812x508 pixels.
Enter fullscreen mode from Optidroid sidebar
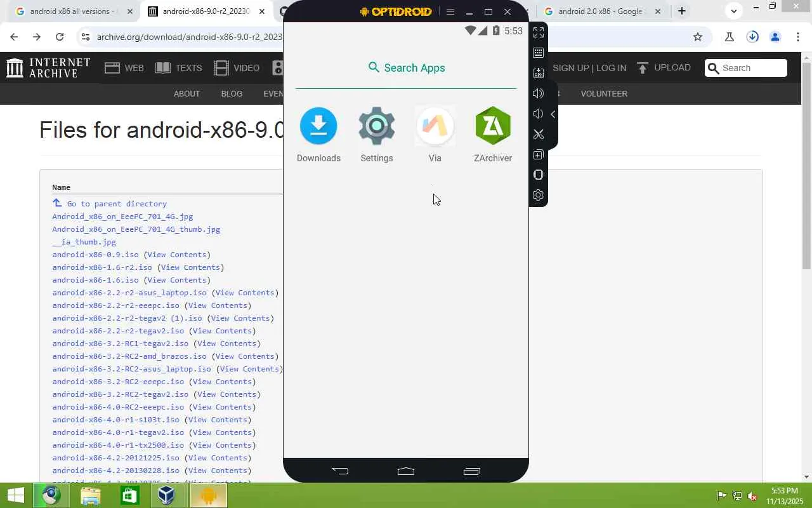tap(539, 32)
